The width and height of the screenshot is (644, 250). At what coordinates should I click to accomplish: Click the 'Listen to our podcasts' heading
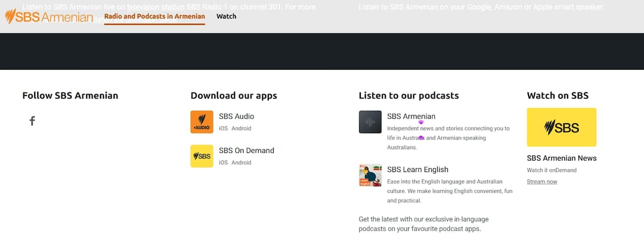tap(409, 95)
